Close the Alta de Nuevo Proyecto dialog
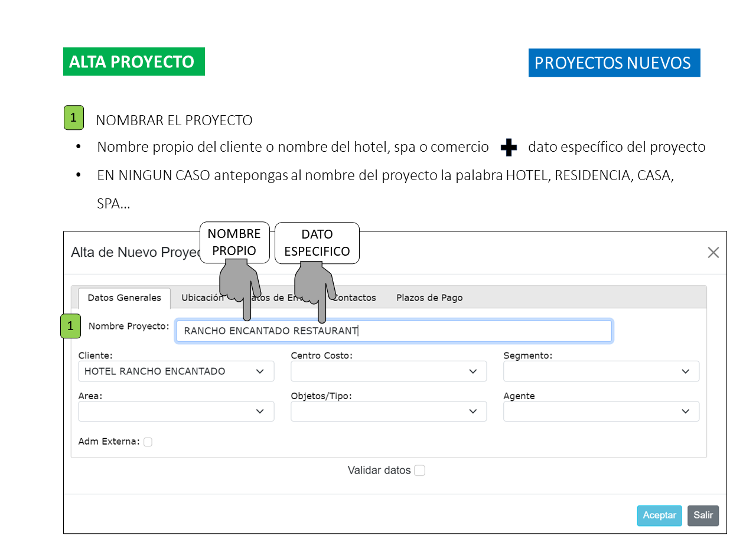The image size is (756, 558). pos(713,253)
